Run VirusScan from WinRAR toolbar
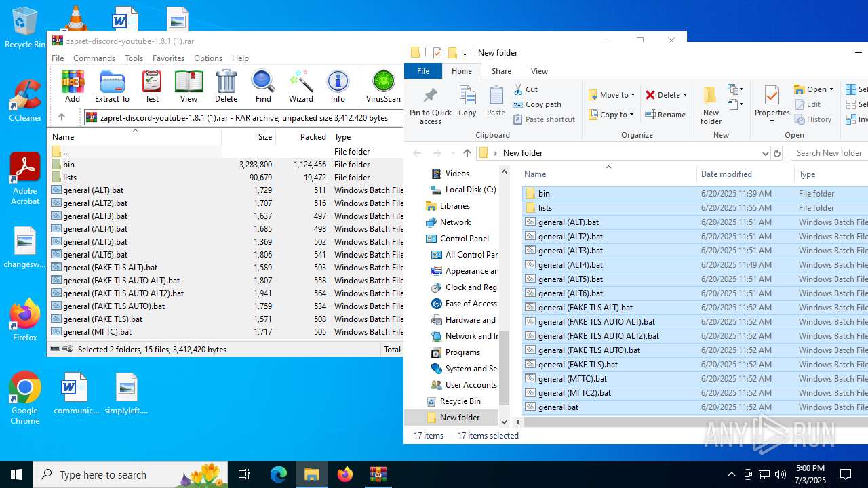The image size is (868, 488). (384, 86)
